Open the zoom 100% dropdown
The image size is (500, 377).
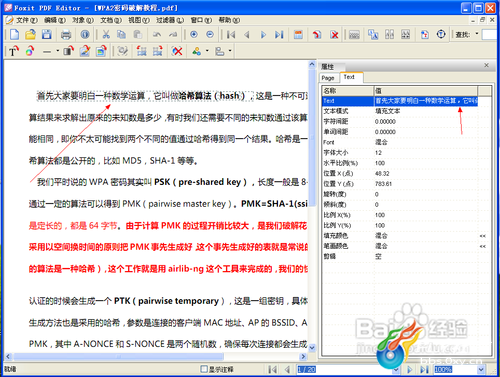tap(481, 369)
